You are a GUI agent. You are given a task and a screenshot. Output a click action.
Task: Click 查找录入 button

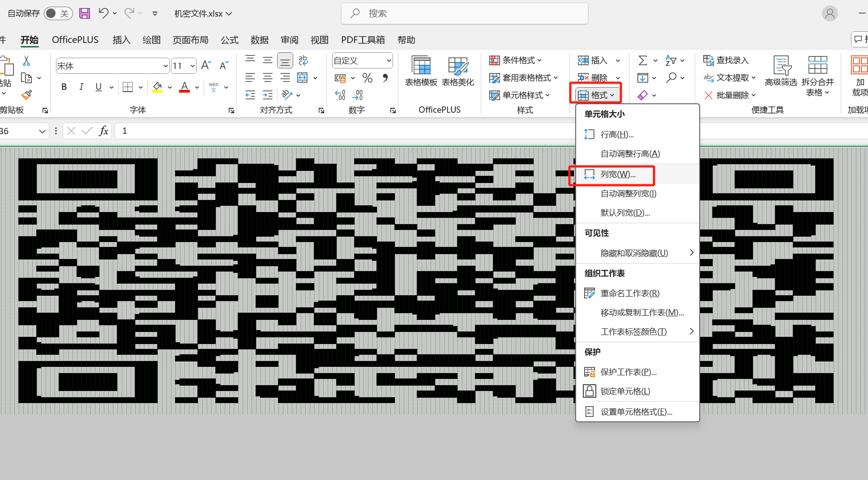[x=726, y=60]
